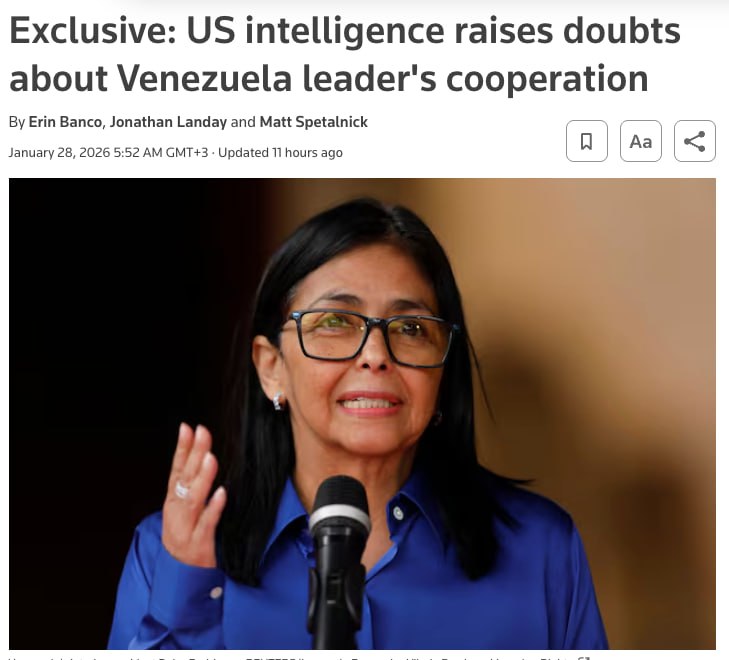The image size is (729, 660).
Task: Click the article headline's first line
Action: pos(345,32)
